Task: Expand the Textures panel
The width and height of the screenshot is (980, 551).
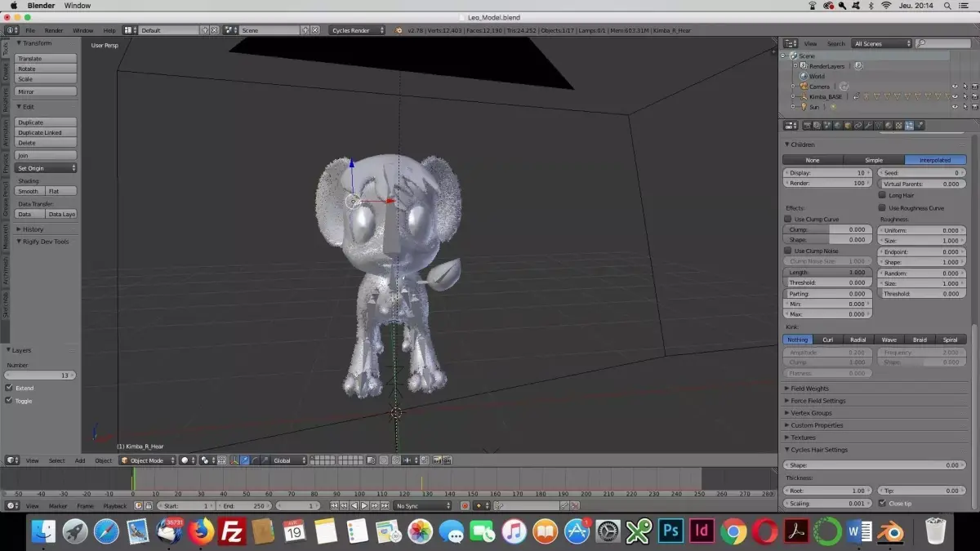Action: (x=803, y=438)
